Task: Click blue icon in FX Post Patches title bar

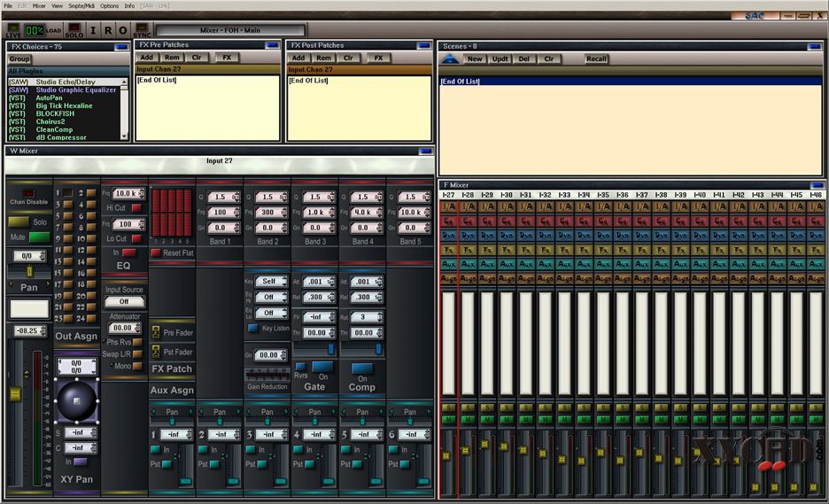Action: tap(424, 46)
